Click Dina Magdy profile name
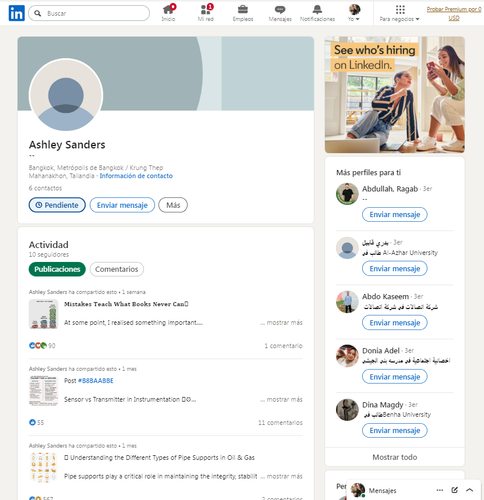 383,405
